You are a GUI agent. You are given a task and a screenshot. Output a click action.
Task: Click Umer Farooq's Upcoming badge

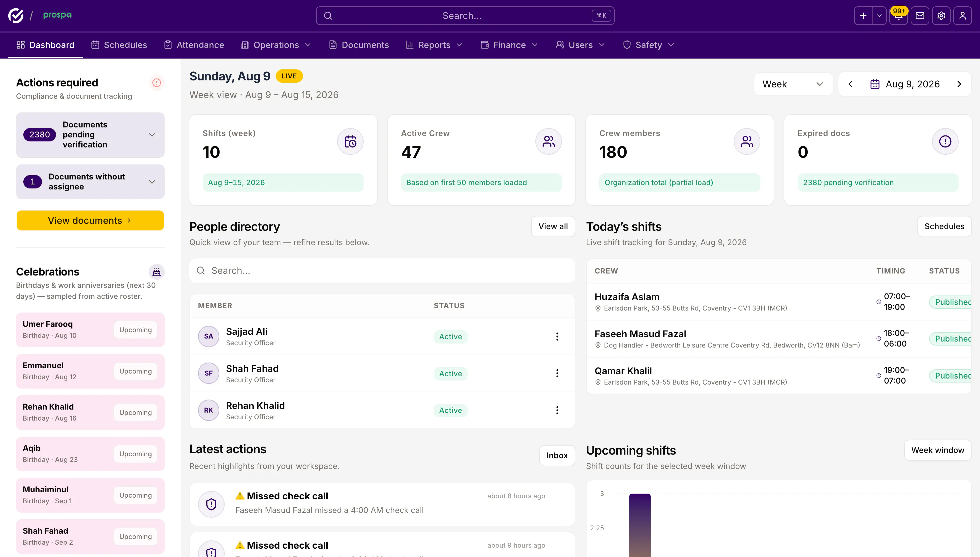[x=135, y=330]
